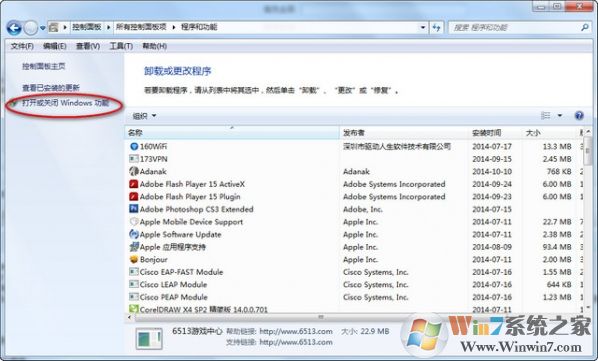Image resolution: width=598 pixels, height=361 pixels.
Task: Select the Bonjour program name
Action: 153,260
